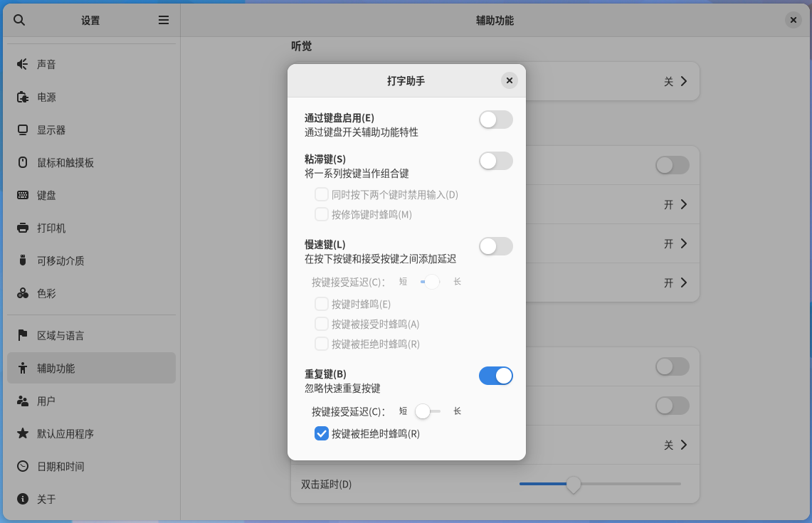Uncheck 按键被拒绝时蜂鸣 under 重复键

(x=322, y=433)
